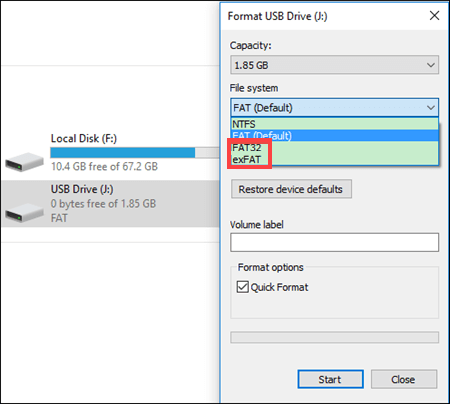Click the 1.85 GB capacity field
Viewport: 450px width, 404px height.
click(x=334, y=65)
